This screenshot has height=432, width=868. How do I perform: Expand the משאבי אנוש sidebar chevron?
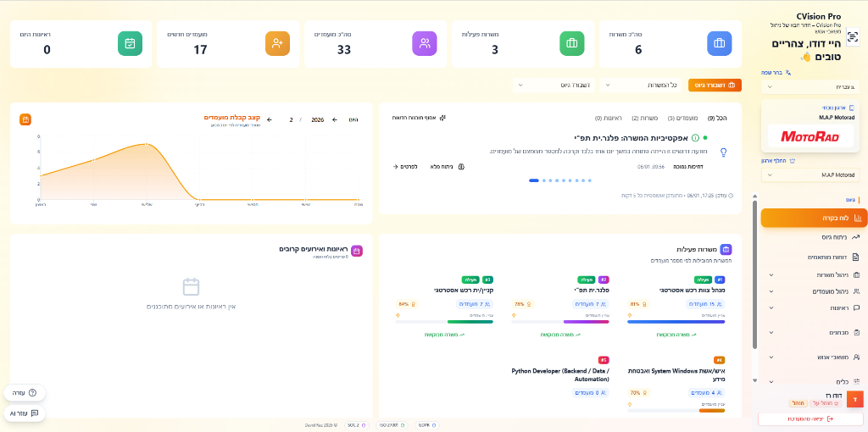[x=770, y=357]
